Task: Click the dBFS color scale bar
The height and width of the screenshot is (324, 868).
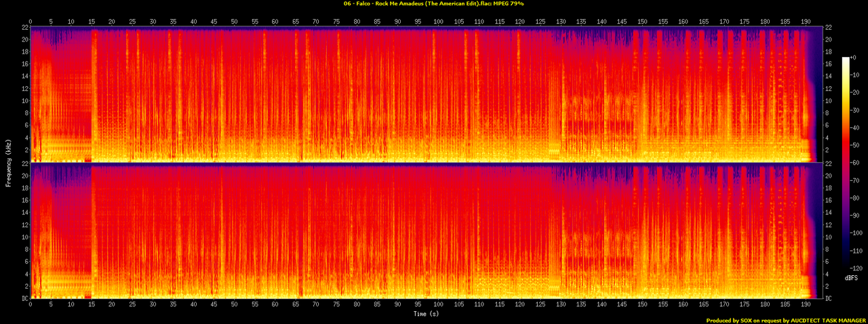Action: click(x=846, y=163)
